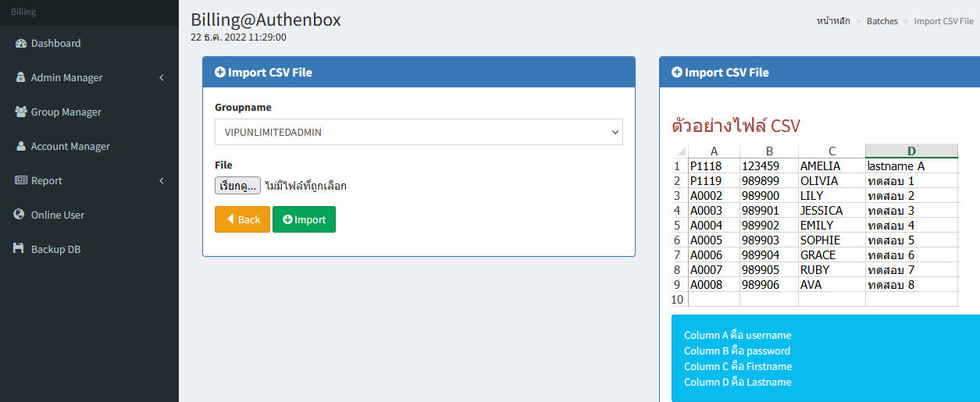Expand the Report submenu chevron

(x=161, y=180)
